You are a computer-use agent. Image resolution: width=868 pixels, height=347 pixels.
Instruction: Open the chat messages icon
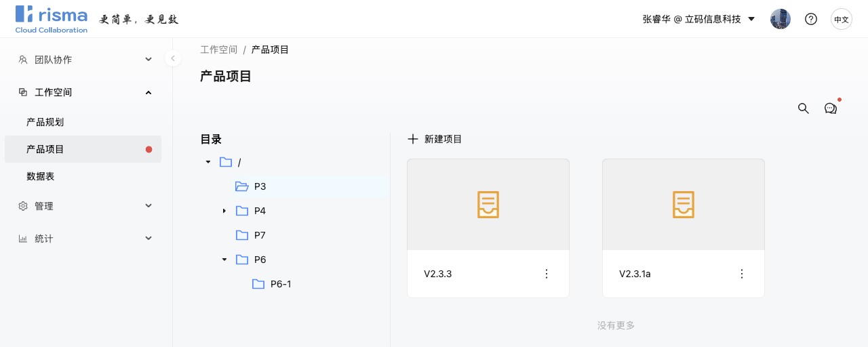[830, 108]
